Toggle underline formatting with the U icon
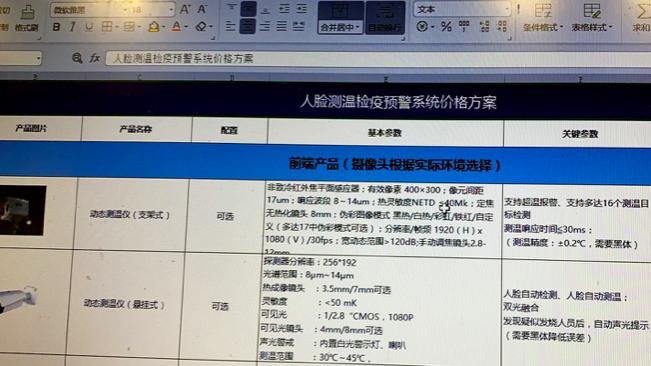This screenshot has height=366, width=651. click(x=89, y=27)
